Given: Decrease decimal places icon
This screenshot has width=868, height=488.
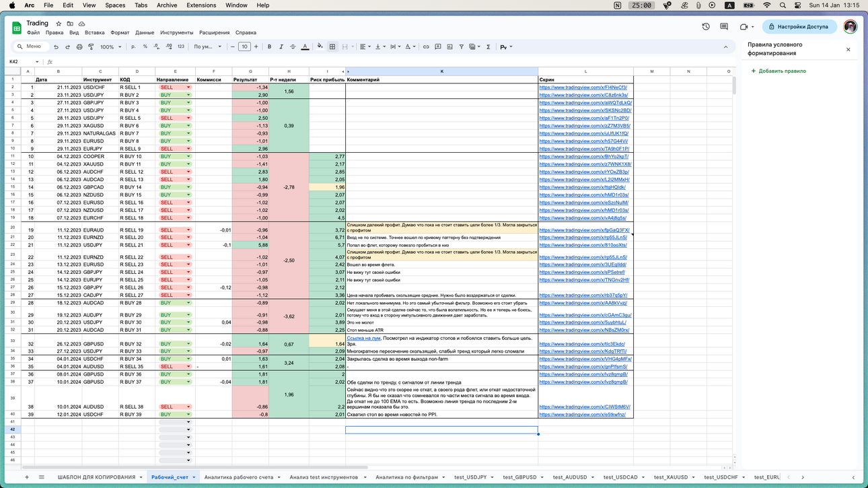Looking at the screenshot, I should tap(157, 47).
